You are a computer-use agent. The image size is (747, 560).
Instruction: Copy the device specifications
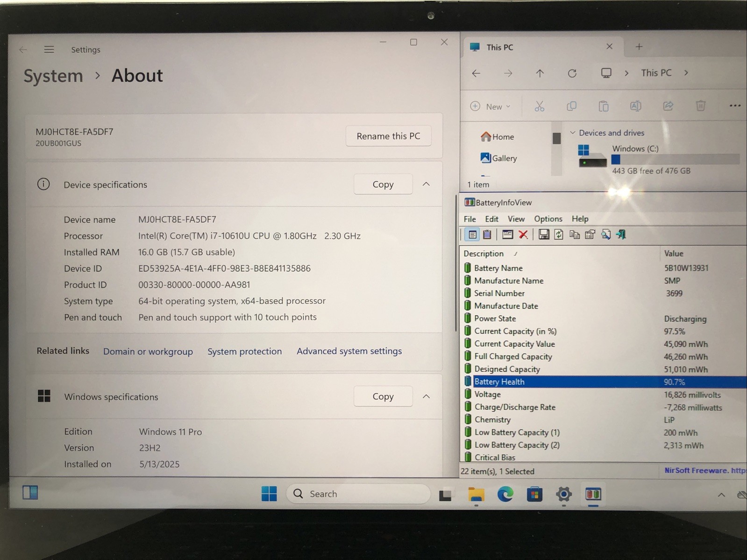pyautogui.click(x=383, y=184)
